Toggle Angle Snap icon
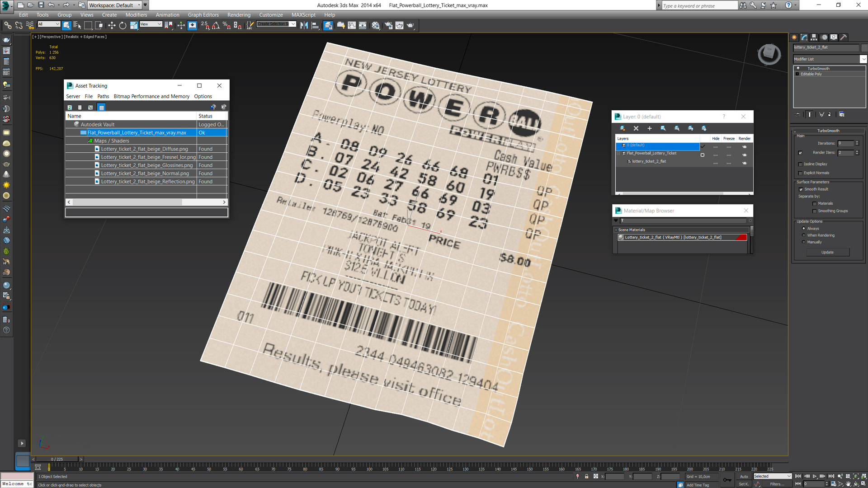Viewport: 868px width, 488px height. coord(216,25)
